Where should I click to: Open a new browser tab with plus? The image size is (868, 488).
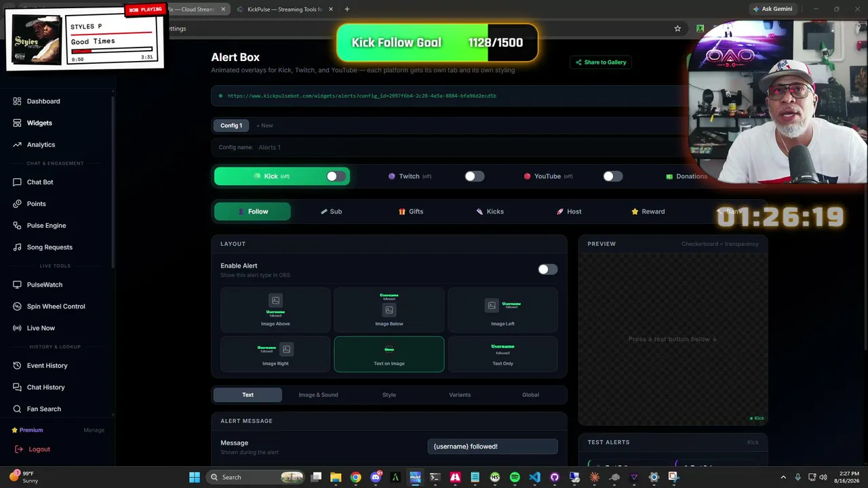(x=347, y=9)
